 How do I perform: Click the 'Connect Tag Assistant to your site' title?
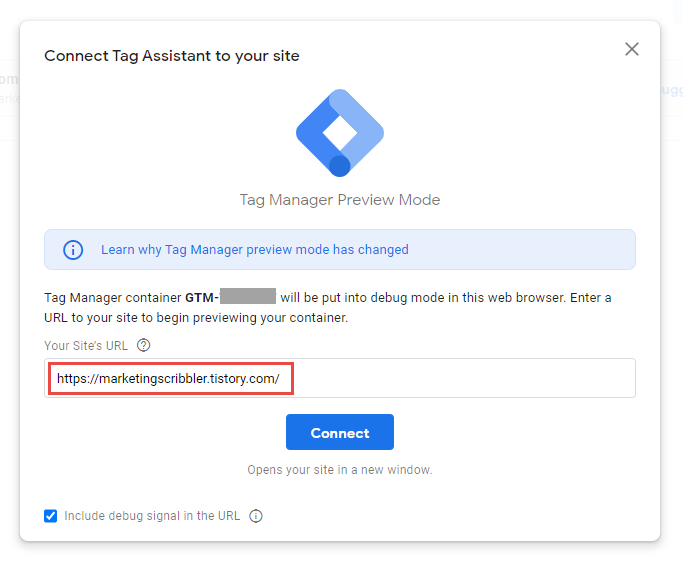(x=172, y=56)
